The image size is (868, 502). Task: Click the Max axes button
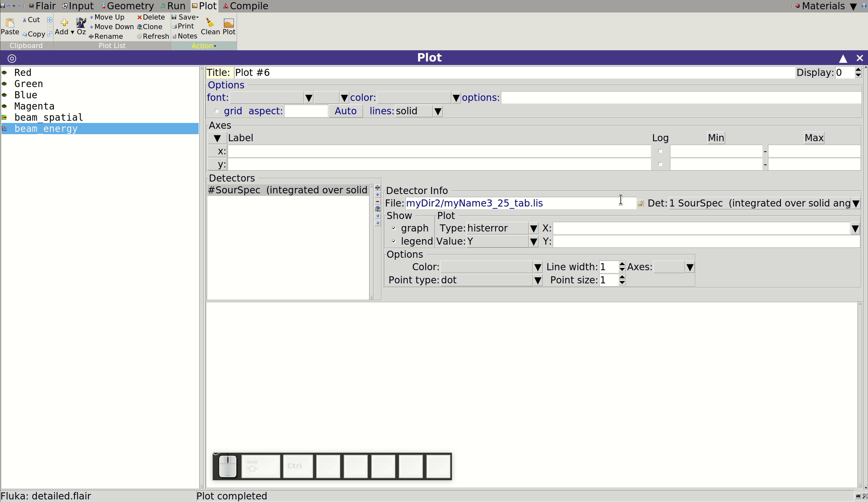click(x=814, y=138)
